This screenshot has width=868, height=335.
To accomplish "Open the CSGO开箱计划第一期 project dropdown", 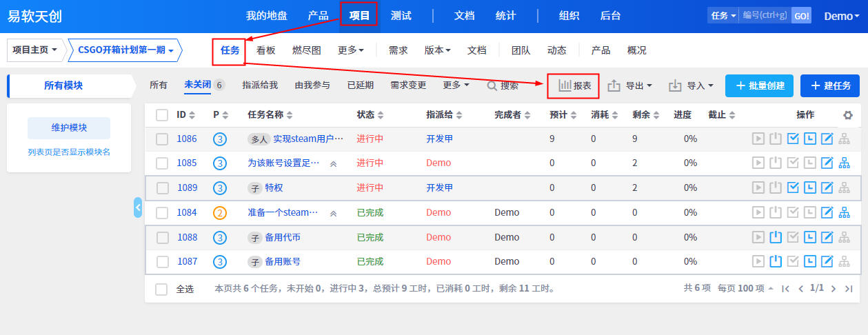I will click(125, 50).
